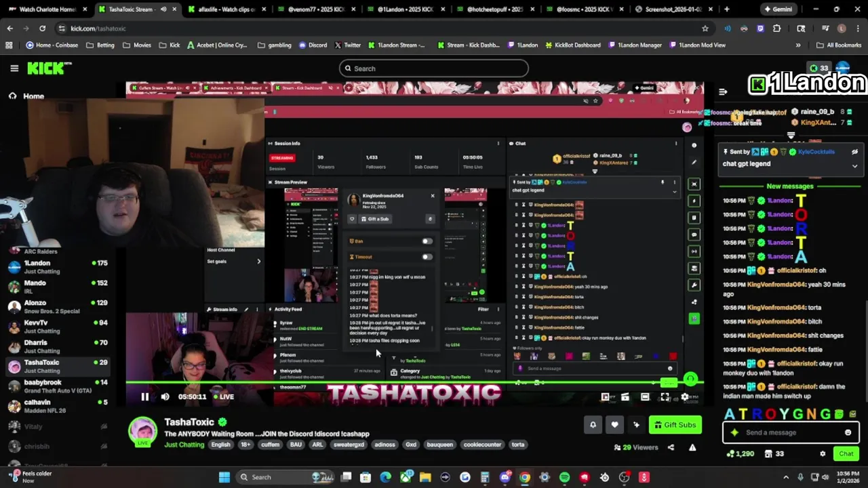Screen dimensions: 868x488
Task: Enable the notification bell for TashaToxic
Action: click(593, 425)
